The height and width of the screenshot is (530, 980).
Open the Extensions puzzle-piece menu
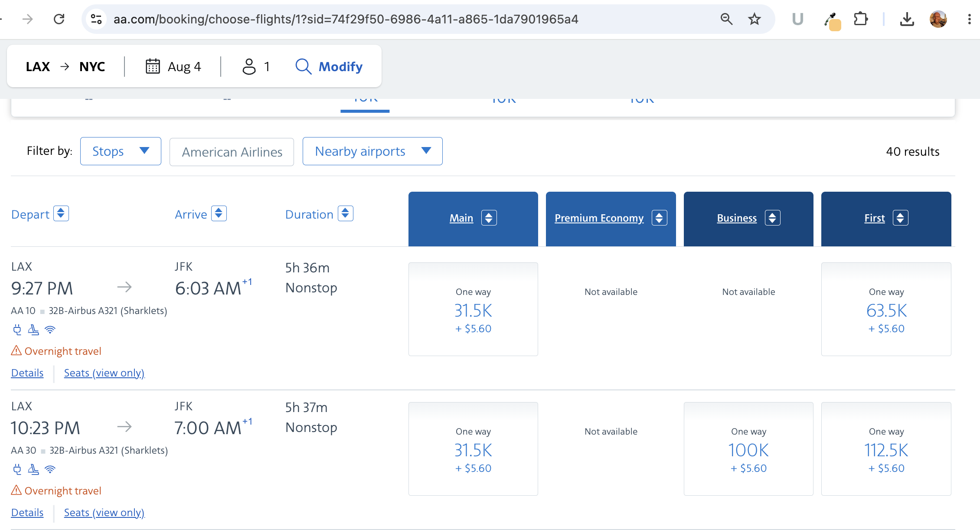tap(861, 19)
